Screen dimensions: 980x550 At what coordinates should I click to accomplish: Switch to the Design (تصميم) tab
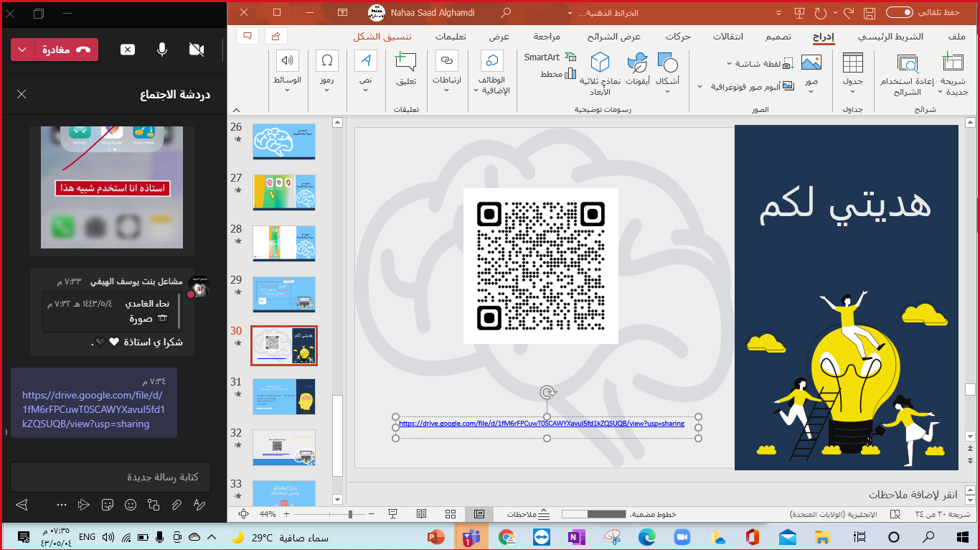777,37
